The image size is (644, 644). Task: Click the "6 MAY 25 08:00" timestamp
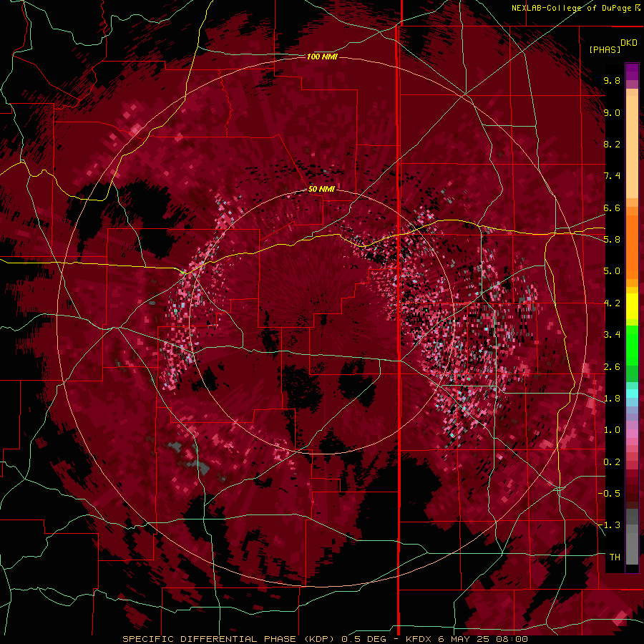tap(482, 639)
